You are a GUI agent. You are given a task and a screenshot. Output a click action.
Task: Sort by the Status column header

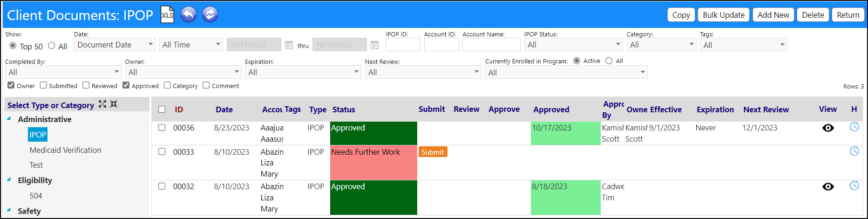click(x=344, y=109)
